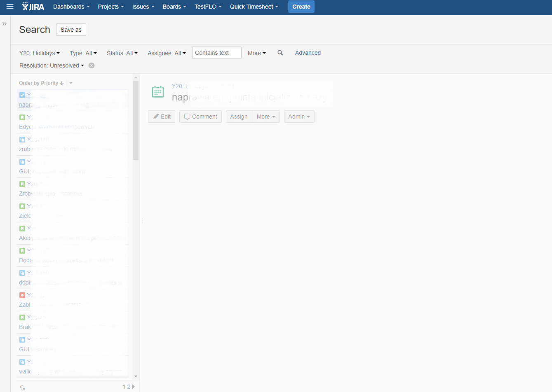552x392 pixels.
Task: Click the calendar project avatar of the issue
Action: (x=158, y=91)
